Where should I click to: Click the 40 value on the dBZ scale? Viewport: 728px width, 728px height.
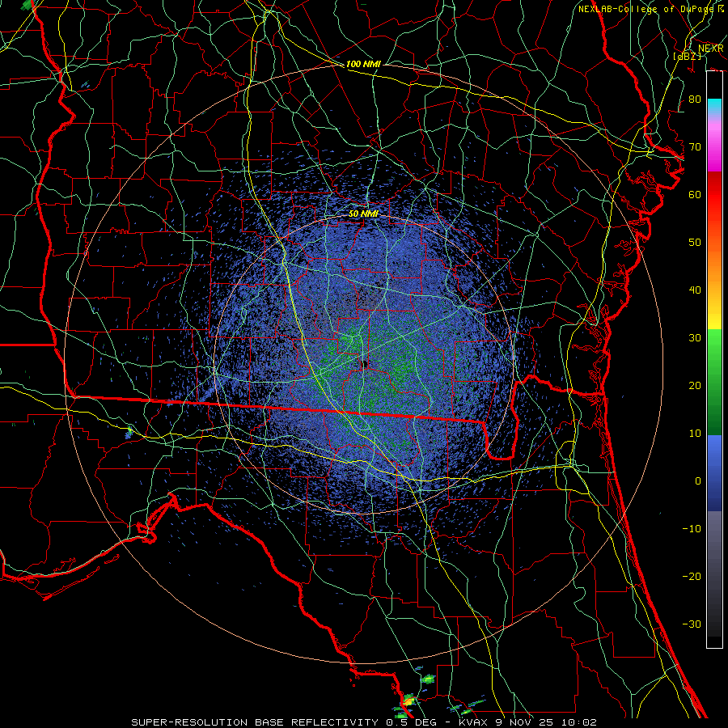(695, 290)
